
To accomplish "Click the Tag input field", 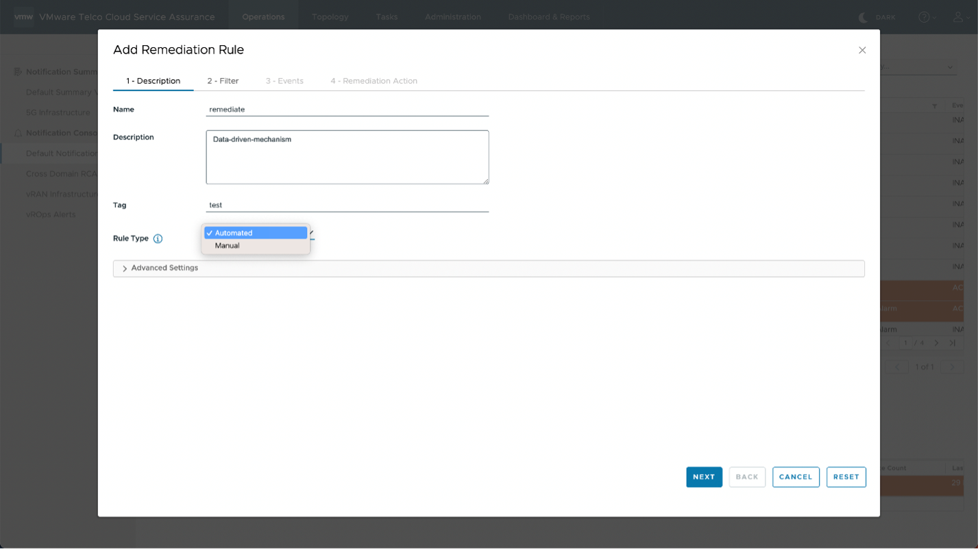I will [x=347, y=205].
